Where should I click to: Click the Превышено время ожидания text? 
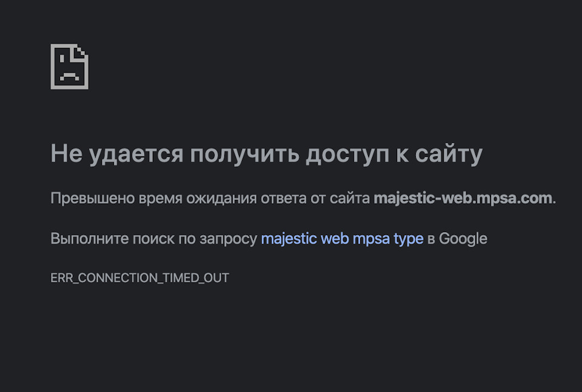click(153, 199)
